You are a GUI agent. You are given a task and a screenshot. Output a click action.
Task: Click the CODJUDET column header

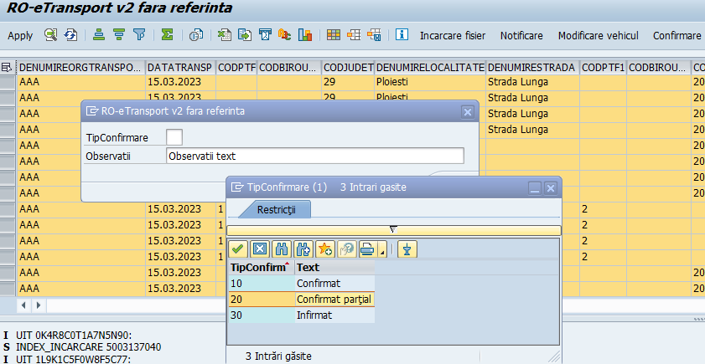point(348,67)
